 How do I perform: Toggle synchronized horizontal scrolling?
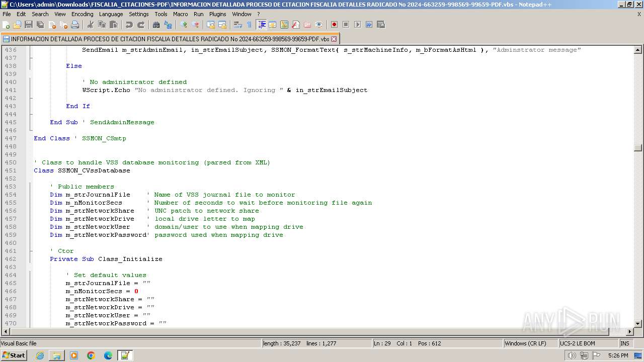[x=222, y=25]
